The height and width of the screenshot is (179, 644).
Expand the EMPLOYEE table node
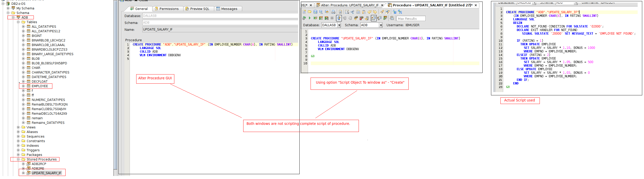(x=23, y=86)
